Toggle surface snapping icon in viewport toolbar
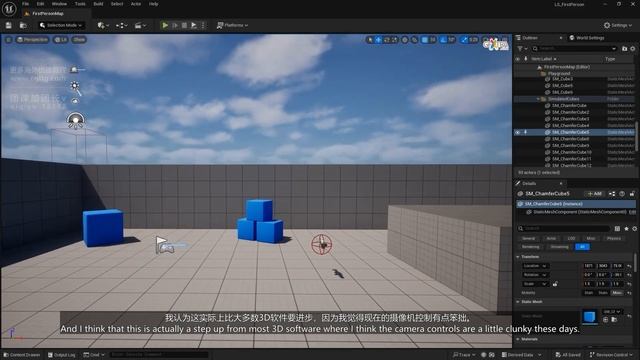640x360 pixels. pyautogui.click(x=414, y=40)
